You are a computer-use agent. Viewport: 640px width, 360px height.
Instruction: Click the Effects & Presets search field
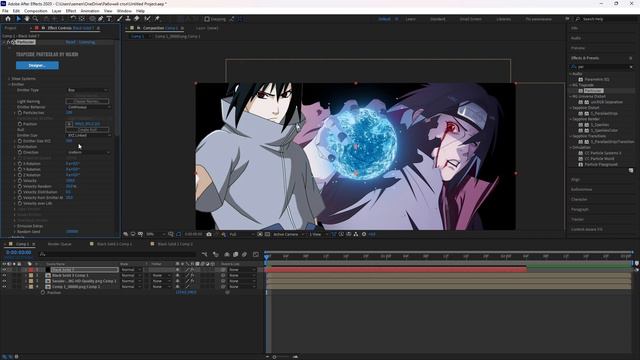pos(602,67)
